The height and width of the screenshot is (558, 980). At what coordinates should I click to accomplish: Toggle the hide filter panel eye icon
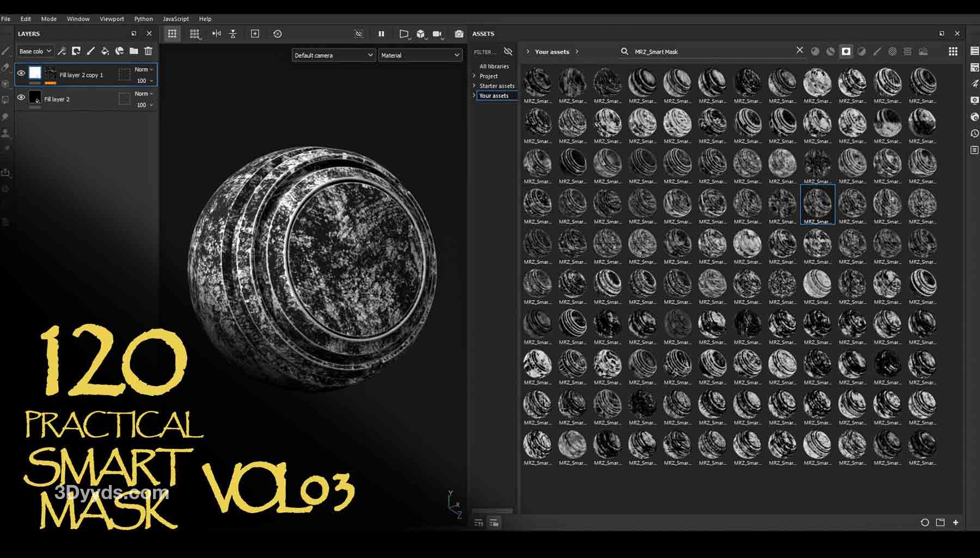coord(508,51)
